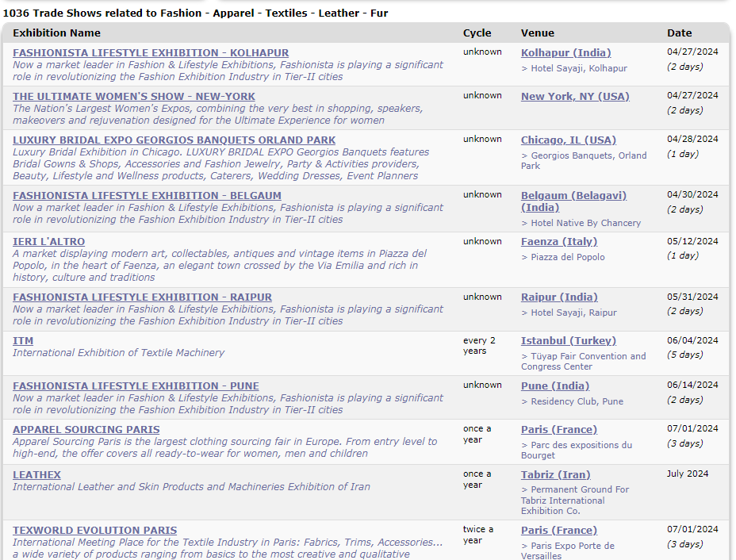Open Fashionista Lifestyle Exhibition - Belgaum link
The image size is (736, 560).
147,196
